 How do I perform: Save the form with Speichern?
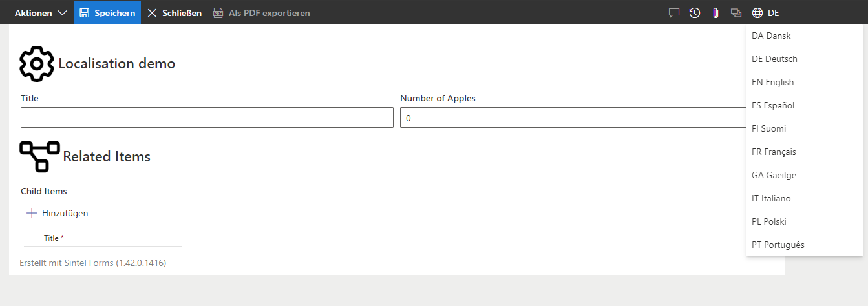tap(107, 13)
